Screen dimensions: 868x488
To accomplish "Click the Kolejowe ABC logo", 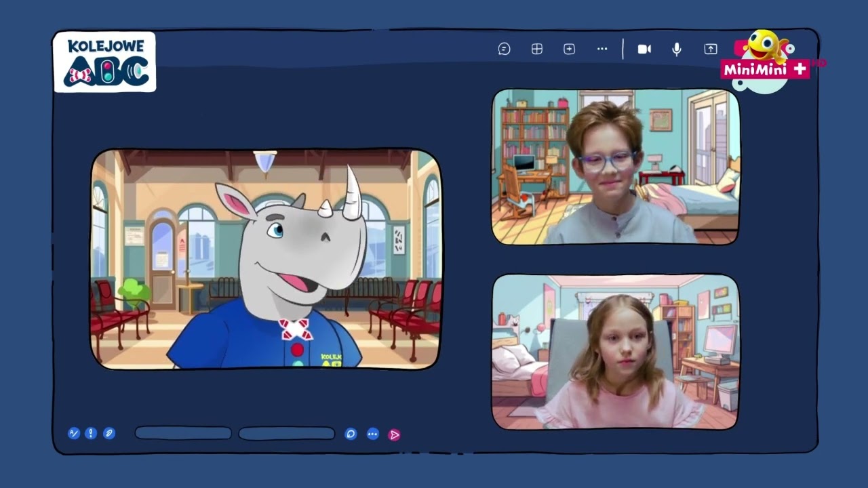I will (x=104, y=62).
